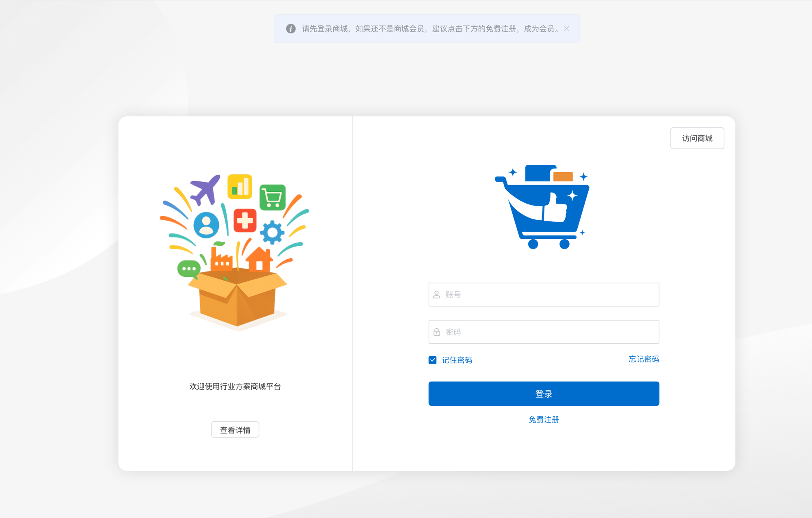
Task: Click the blue shopping cart logo
Action: coord(542,207)
